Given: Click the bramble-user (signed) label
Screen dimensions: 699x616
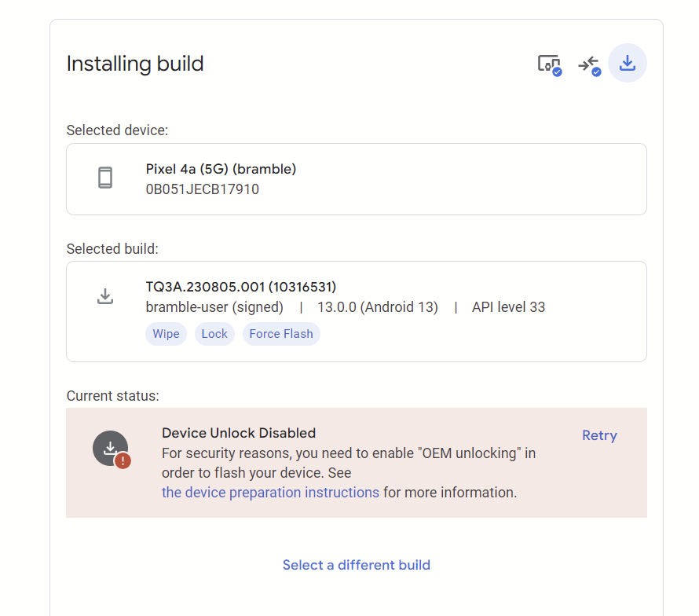Looking at the screenshot, I should 214,307.
